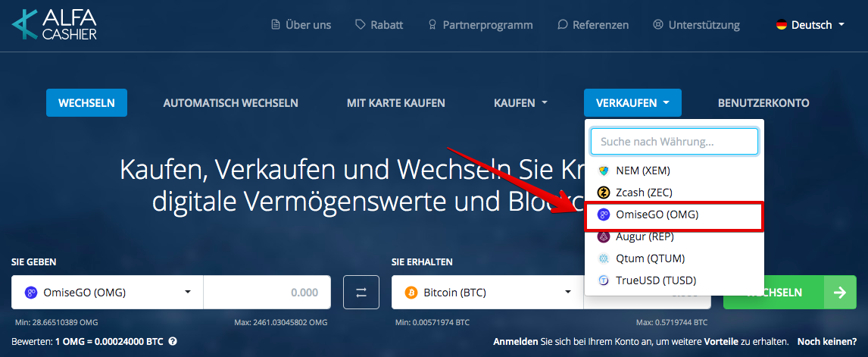
Task: Click the speech bubble icon beside Referenzen
Action: pos(563,25)
